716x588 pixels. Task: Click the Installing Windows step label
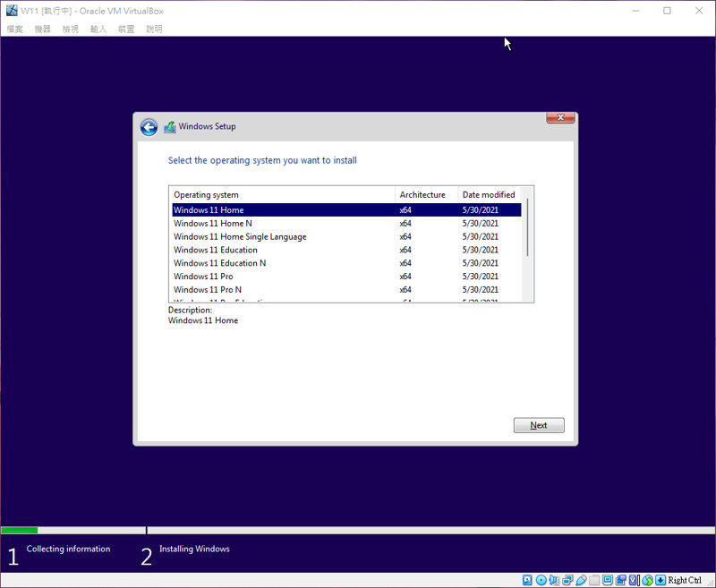coord(194,549)
